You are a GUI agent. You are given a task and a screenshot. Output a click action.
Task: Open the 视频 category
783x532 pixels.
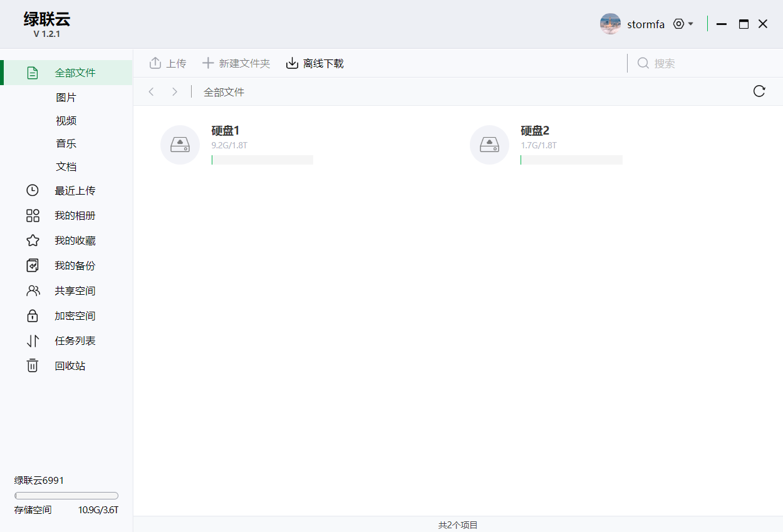[66, 121]
